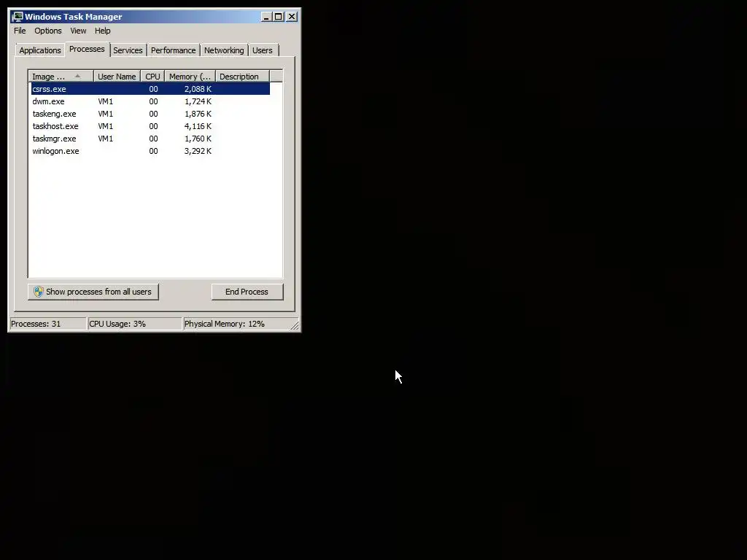Sort by User Name column header
This screenshot has height=560, width=747.
pyautogui.click(x=117, y=76)
